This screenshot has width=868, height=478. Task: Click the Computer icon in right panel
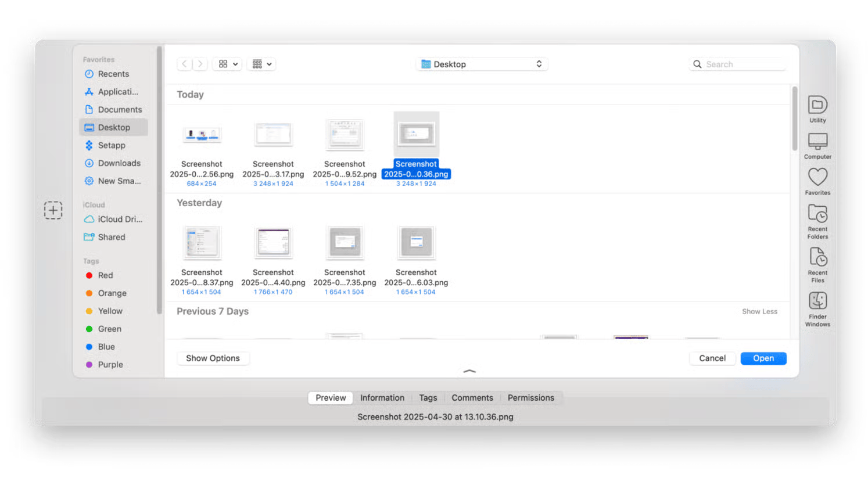pyautogui.click(x=817, y=142)
